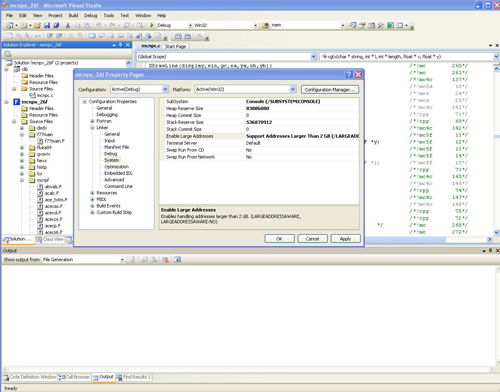Expand the Build Events node

point(92,206)
